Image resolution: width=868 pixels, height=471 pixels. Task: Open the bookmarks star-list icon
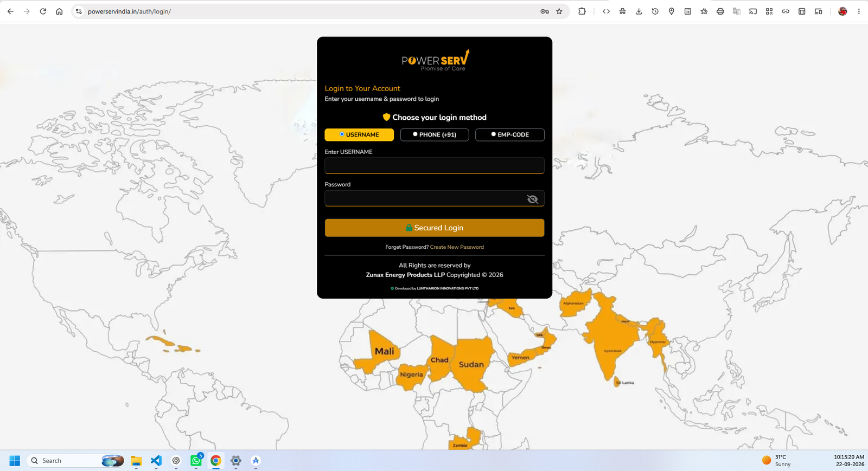[704, 11]
